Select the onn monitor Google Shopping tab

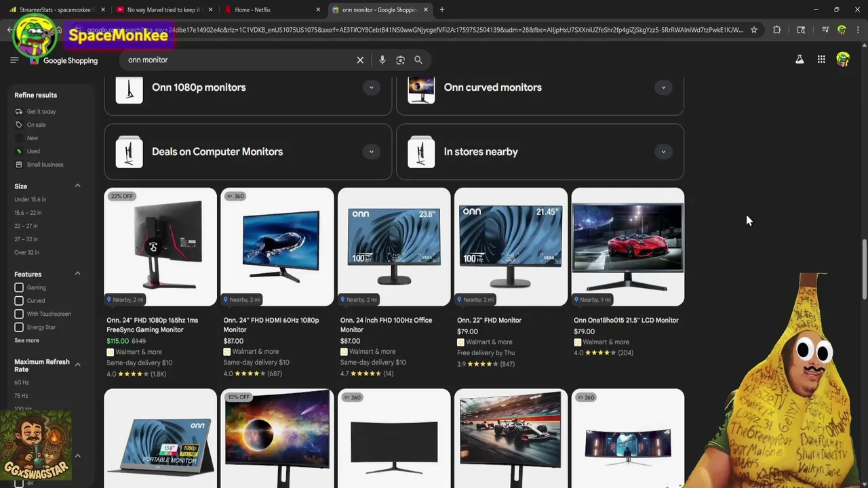click(380, 9)
